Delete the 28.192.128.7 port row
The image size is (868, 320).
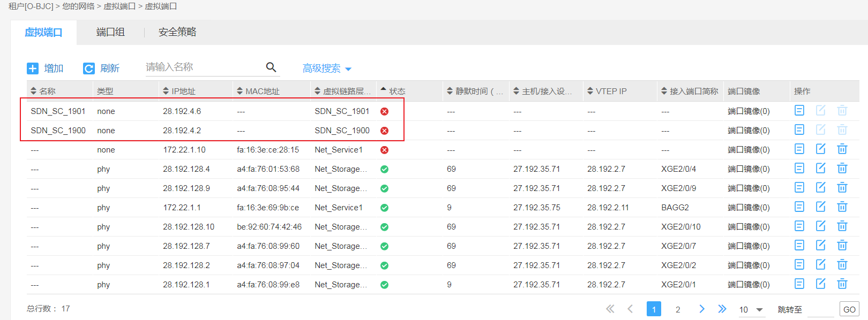(842, 245)
